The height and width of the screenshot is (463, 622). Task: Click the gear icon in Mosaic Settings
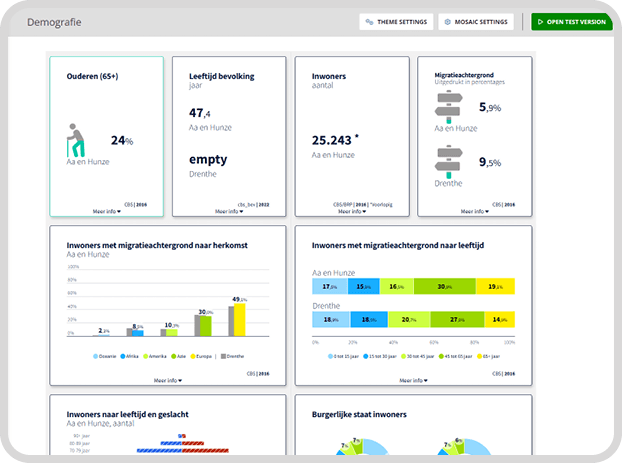pyautogui.click(x=447, y=21)
